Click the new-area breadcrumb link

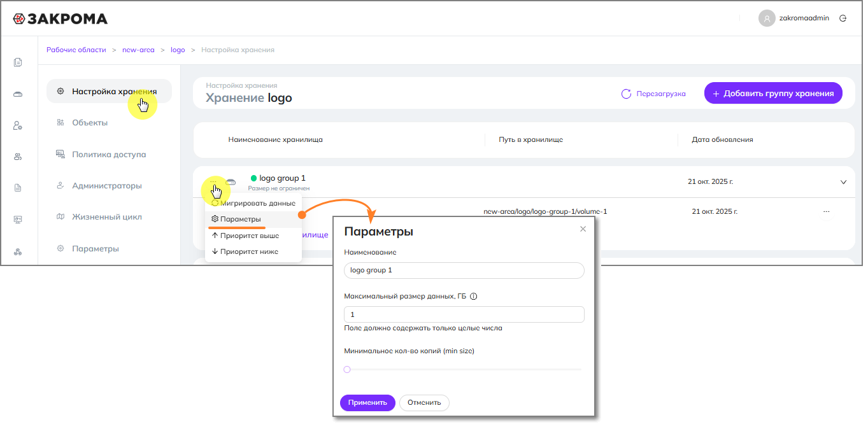point(138,50)
